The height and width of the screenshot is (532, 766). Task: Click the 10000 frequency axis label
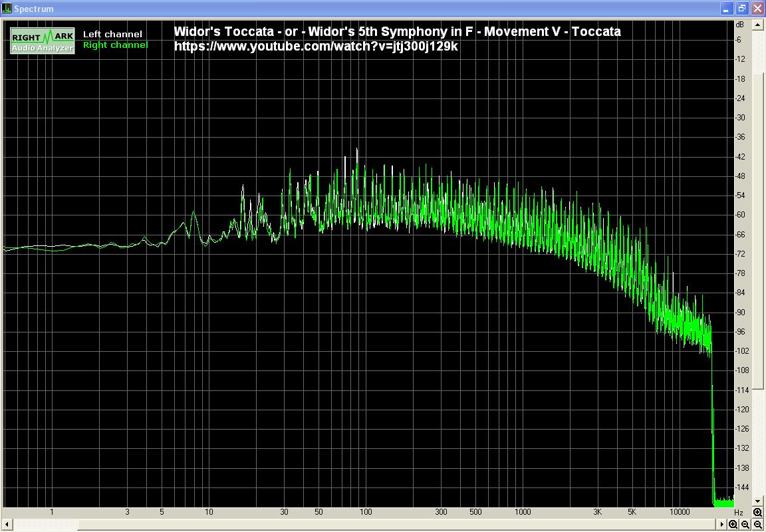680,512
